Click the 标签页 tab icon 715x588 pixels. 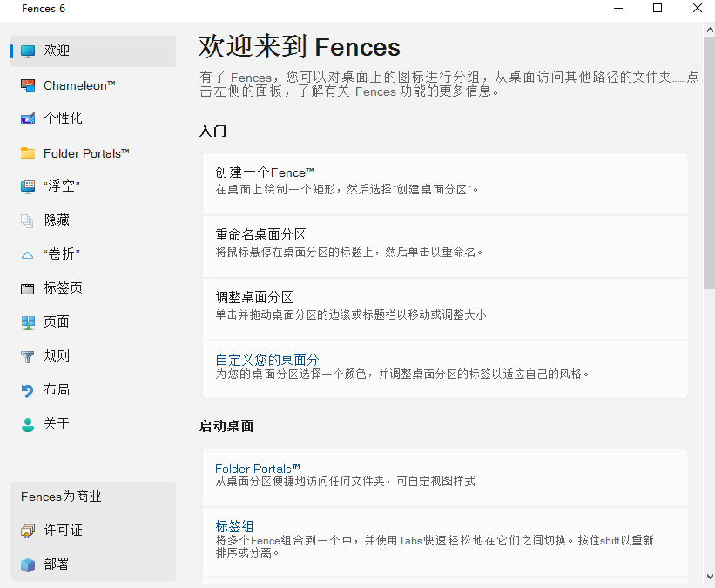[27, 288]
